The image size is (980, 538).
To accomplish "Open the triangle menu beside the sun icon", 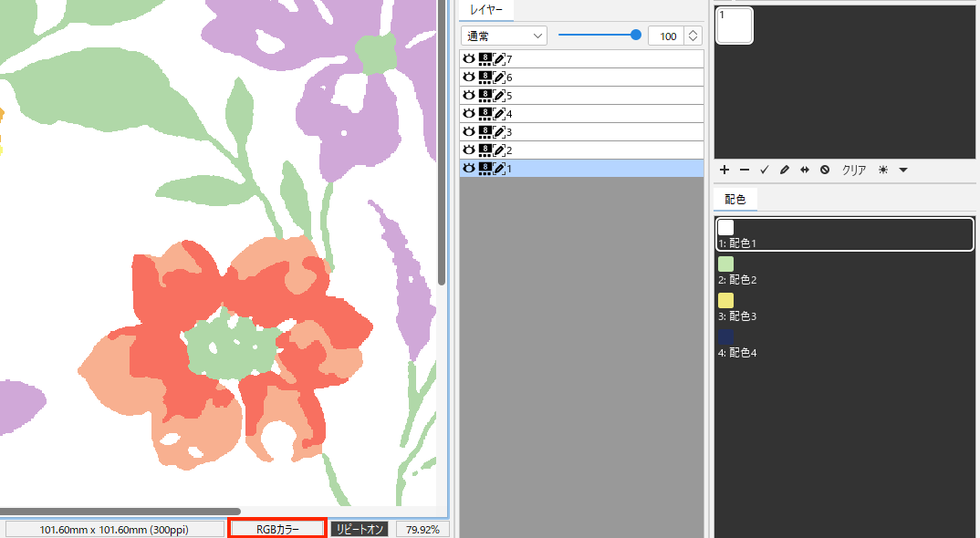I will coord(903,170).
